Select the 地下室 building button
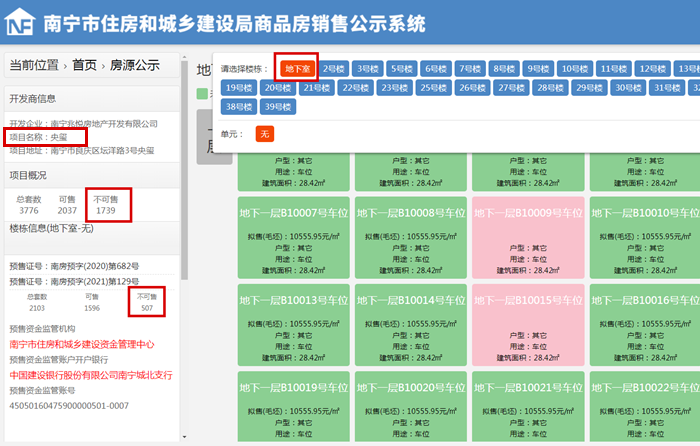Screen dimensions: 700x446 click(x=298, y=69)
